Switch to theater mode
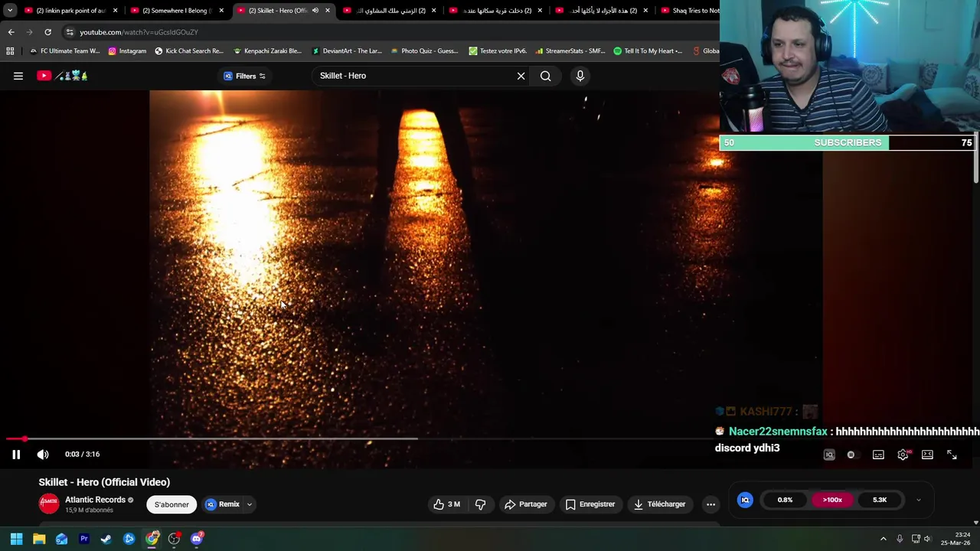 [x=927, y=455]
